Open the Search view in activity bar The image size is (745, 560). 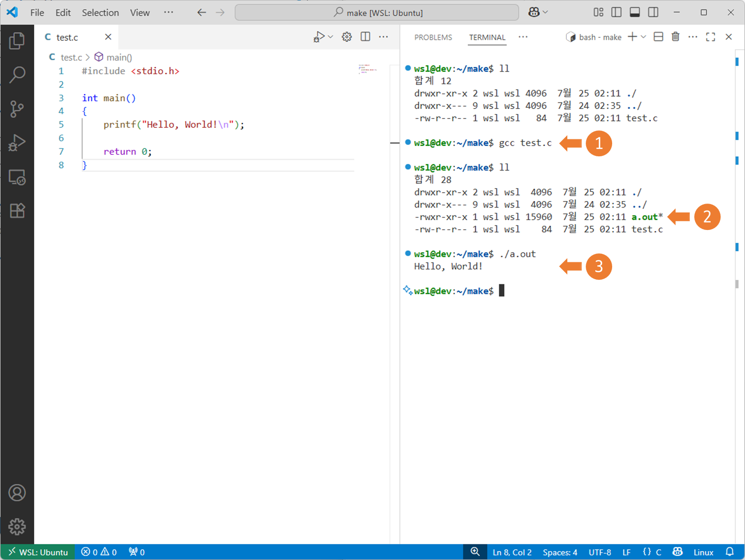[x=17, y=75]
